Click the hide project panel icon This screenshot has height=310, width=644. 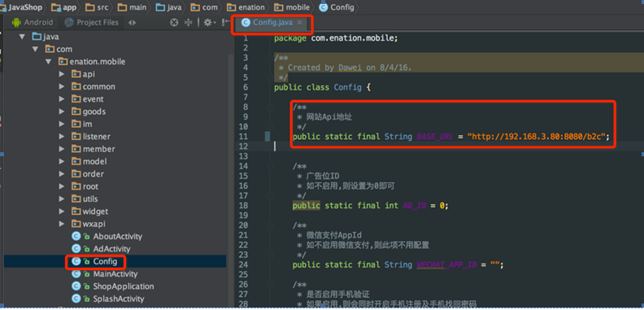(x=225, y=23)
